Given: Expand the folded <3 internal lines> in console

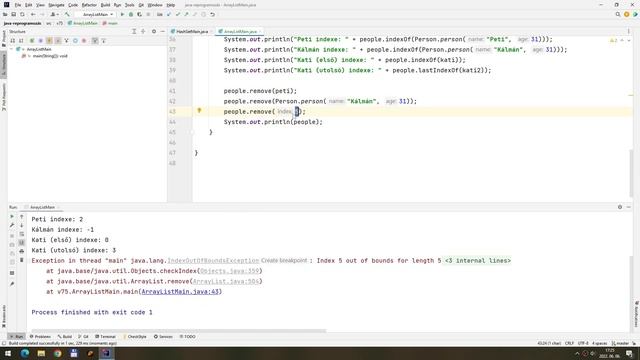Looking at the screenshot, I should [478, 260].
